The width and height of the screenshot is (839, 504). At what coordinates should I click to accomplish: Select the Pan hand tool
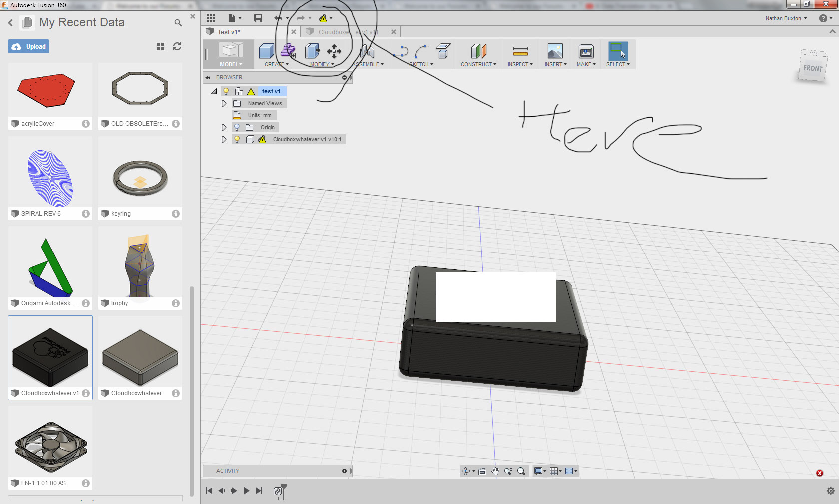pyautogui.click(x=495, y=471)
